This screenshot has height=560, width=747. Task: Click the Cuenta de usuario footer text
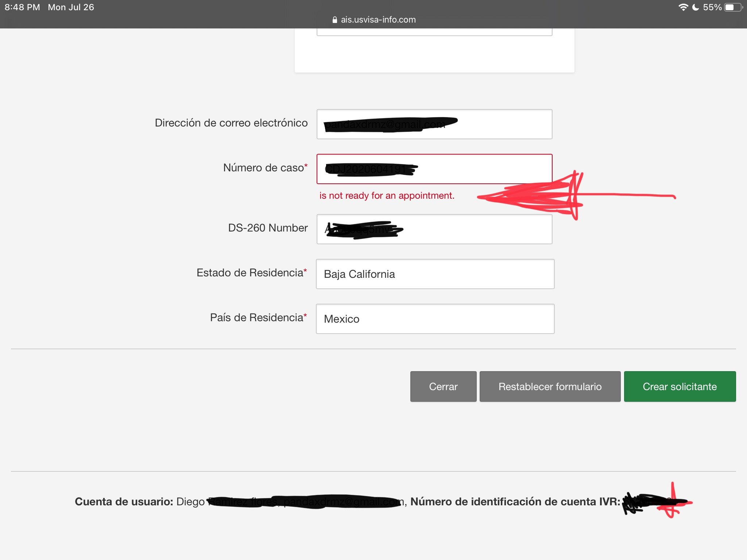click(124, 502)
